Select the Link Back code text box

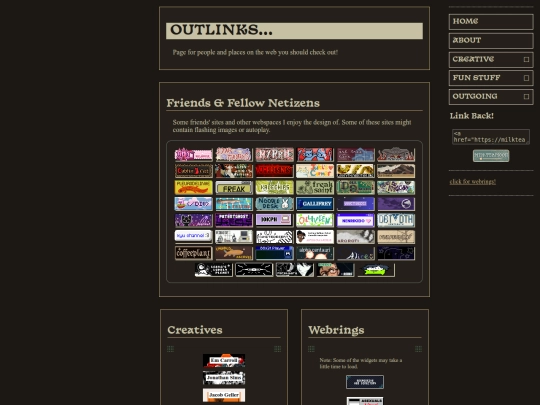[x=491, y=137]
